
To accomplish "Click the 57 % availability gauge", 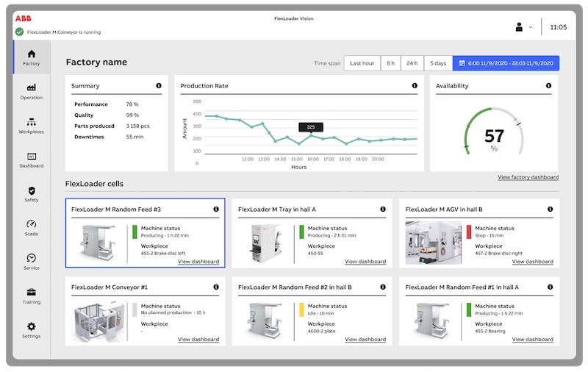I will 494,132.
